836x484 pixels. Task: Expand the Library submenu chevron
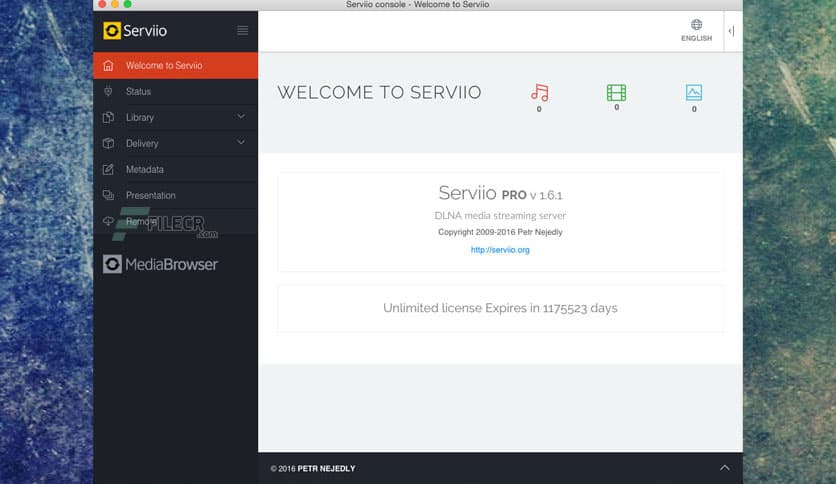[241, 116]
